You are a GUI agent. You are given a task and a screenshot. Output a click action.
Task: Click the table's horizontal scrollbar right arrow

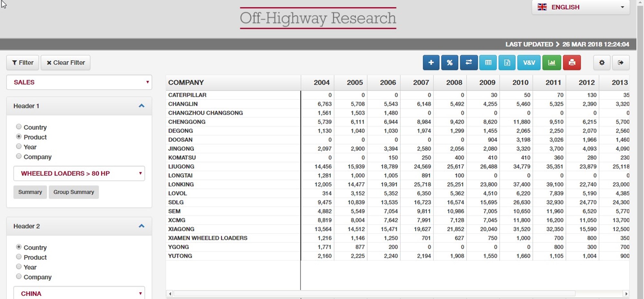pos(626,294)
